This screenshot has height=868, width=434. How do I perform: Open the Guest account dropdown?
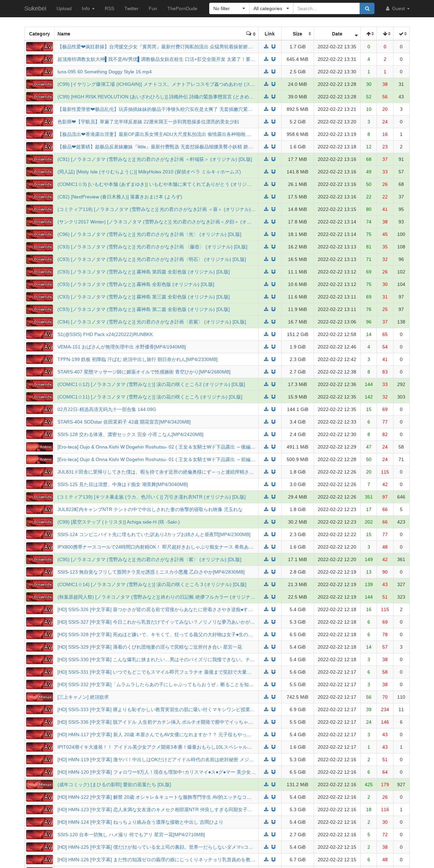[398, 8]
